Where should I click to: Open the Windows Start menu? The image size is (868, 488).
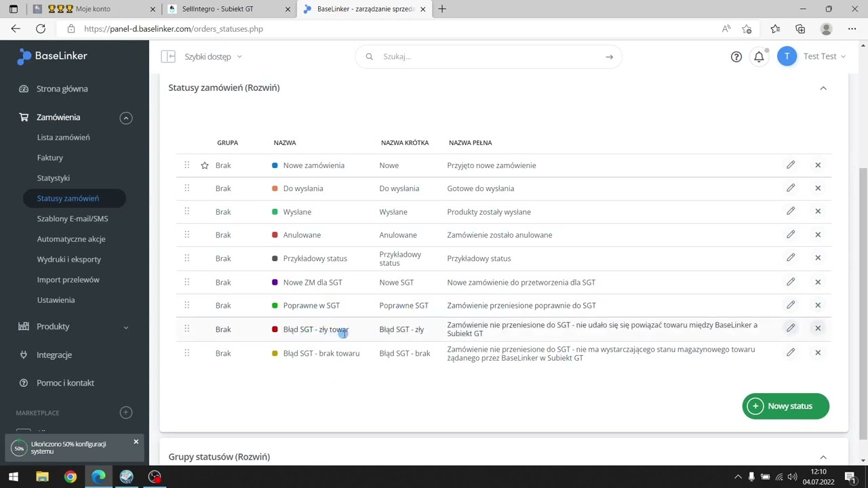[x=14, y=476]
